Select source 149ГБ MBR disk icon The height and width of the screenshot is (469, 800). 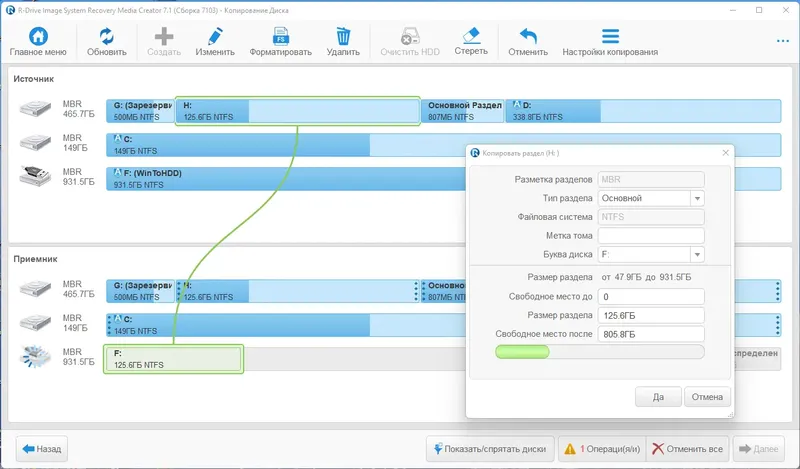pyautogui.click(x=35, y=143)
